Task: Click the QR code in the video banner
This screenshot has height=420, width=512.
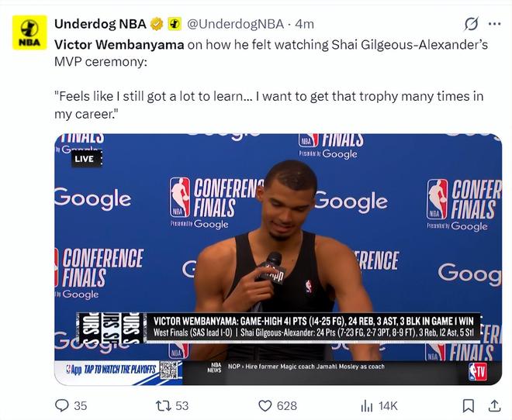Action: click(168, 370)
